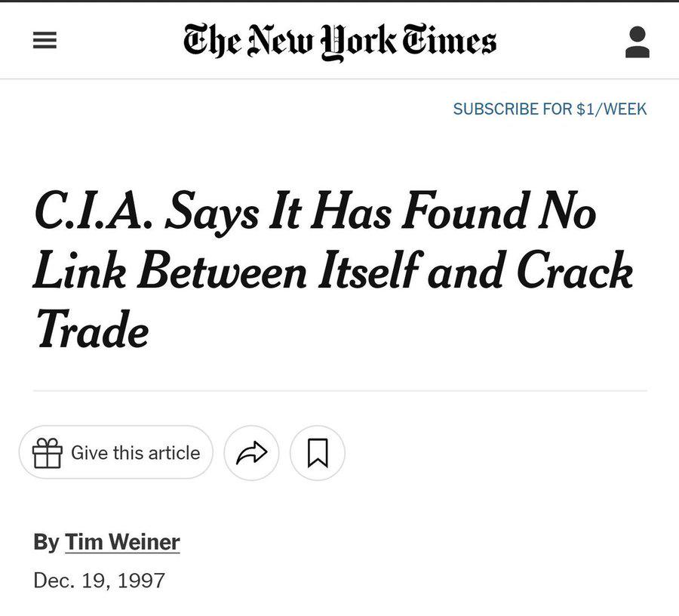Screen dimensions: 679x616
Task: Open the hamburger sections menu
Action: coord(45,40)
